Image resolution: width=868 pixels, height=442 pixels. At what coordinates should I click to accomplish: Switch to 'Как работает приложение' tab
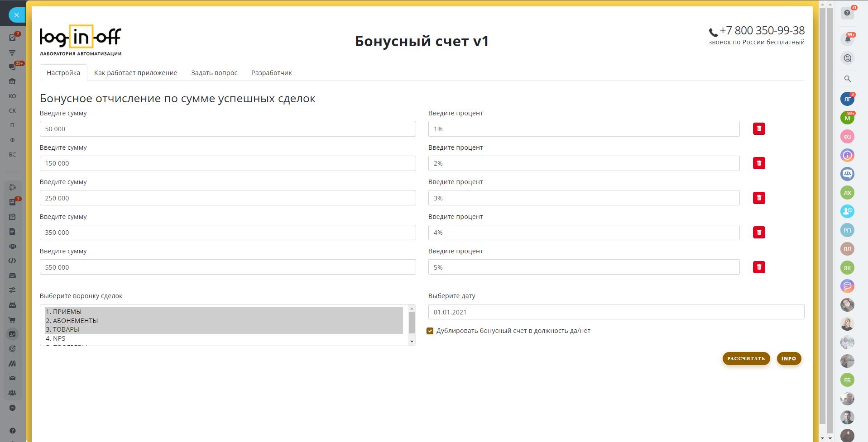pos(135,73)
